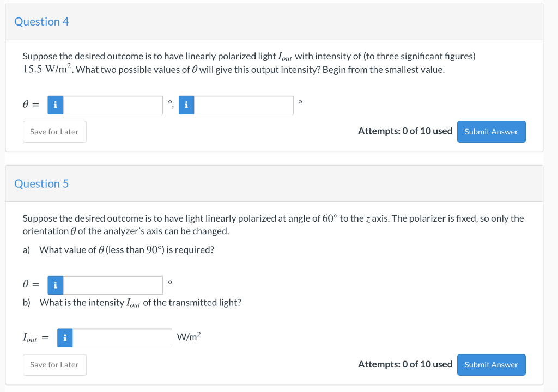Click the Iout answer box in W/m²
This screenshot has width=558, height=392.
[x=123, y=338]
